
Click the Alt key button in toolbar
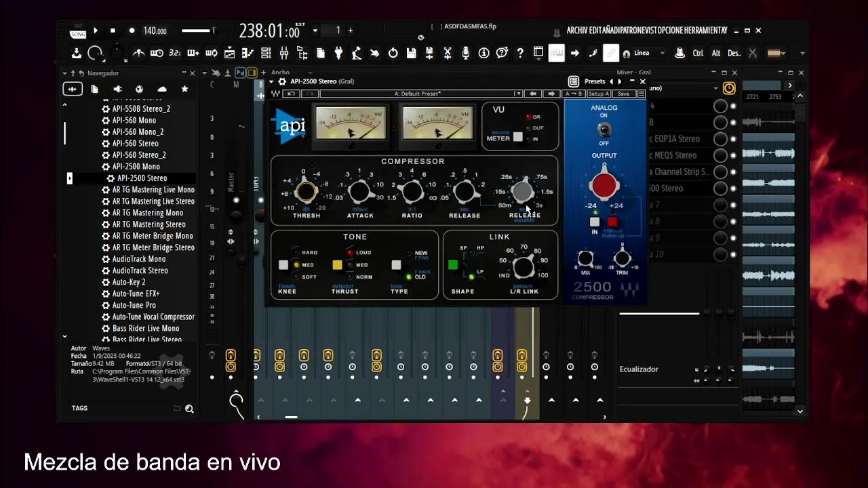point(716,53)
